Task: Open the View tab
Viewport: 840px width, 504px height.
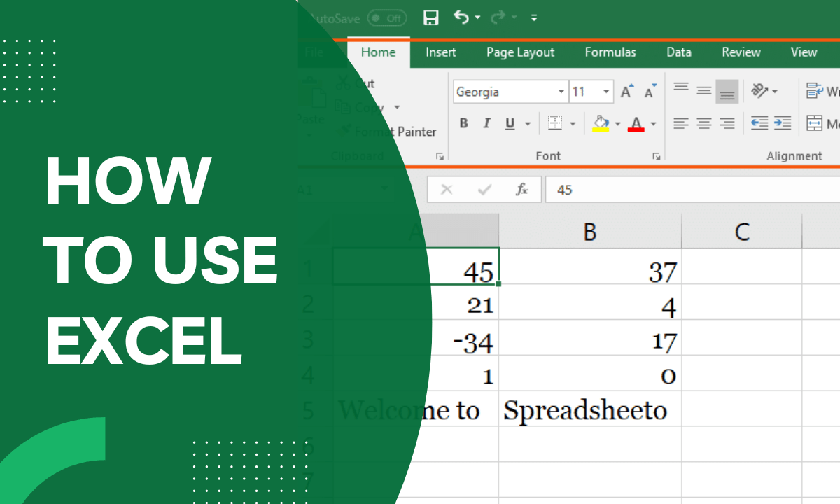Action: pos(804,52)
